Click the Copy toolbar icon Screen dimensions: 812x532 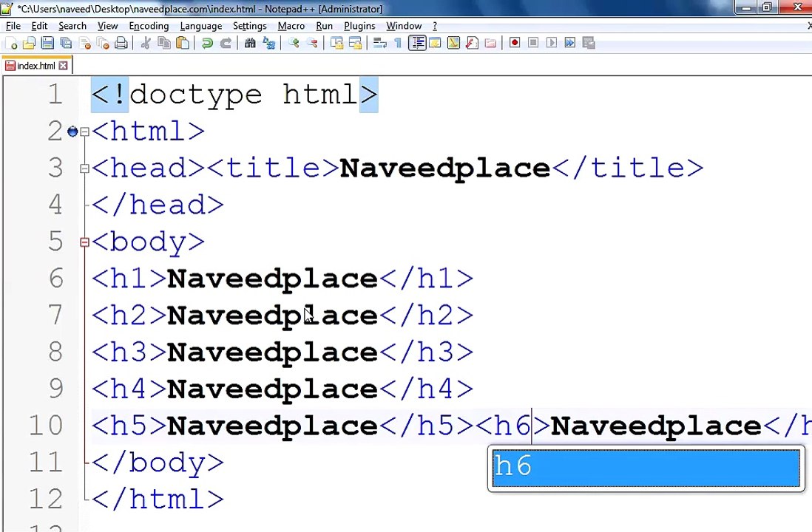click(164, 43)
